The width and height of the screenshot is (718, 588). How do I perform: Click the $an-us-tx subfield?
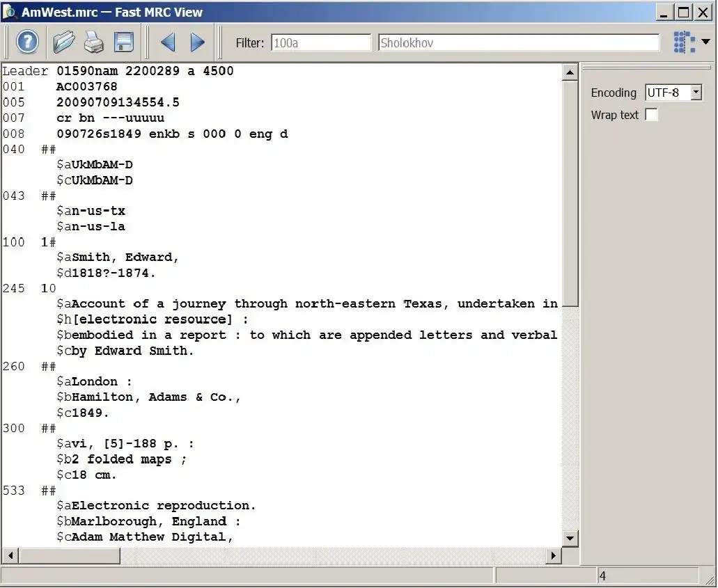pyautogui.click(x=91, y=210)
